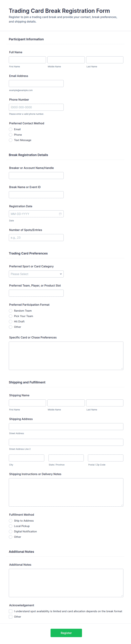Click the Number of Spots/Entries input
This screenshot has height=644, width=131.
[x=36, y=237]
